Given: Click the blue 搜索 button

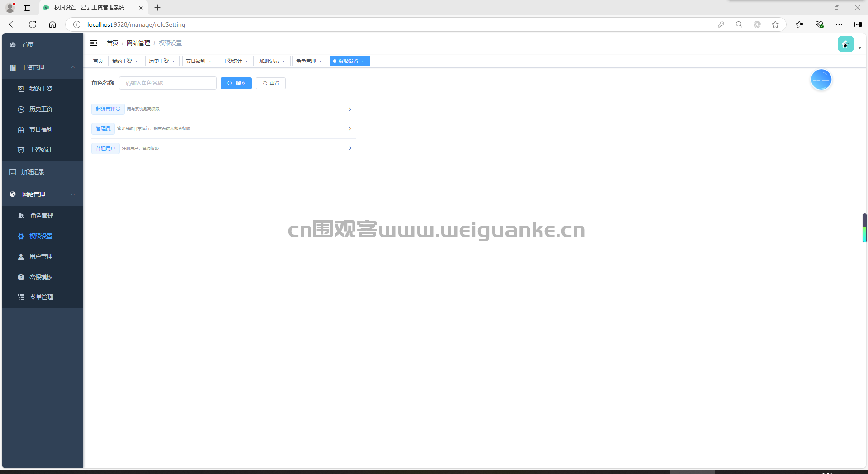Looking at the screenshot, I should (236, 83).
